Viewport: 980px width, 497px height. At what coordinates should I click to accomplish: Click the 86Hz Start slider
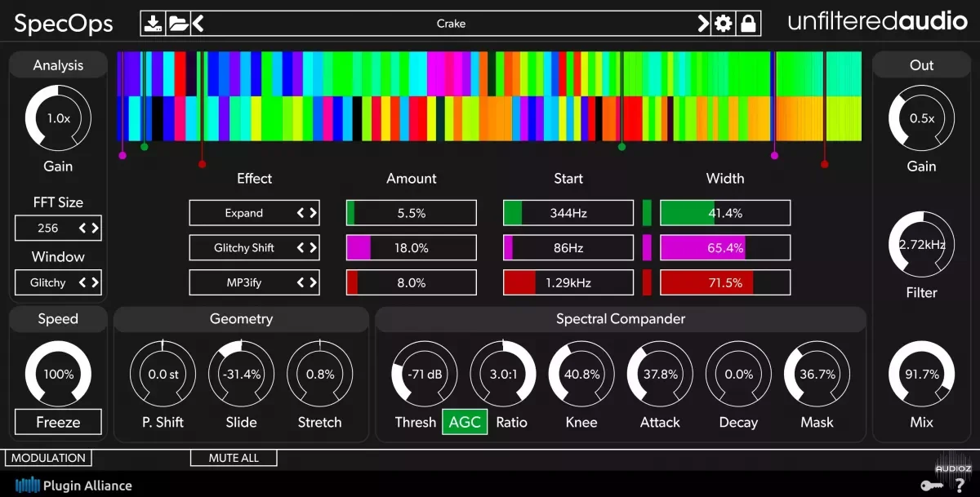click(568, 247)
